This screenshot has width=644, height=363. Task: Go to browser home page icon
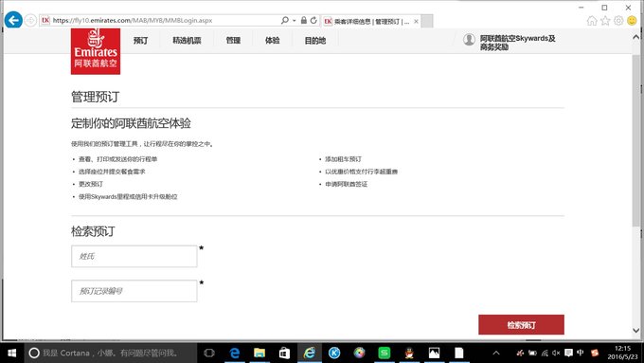(x=592, y=21)
